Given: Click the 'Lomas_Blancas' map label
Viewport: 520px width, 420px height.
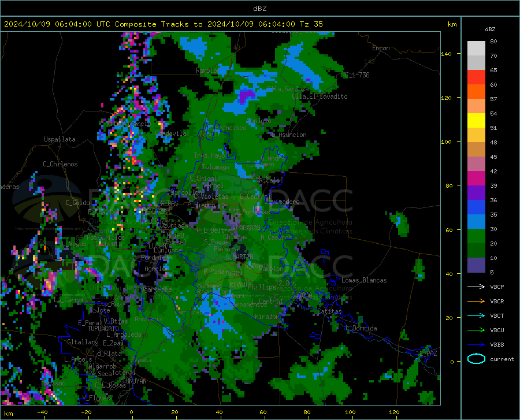Looking at the screenshot, I should point(364,280).
